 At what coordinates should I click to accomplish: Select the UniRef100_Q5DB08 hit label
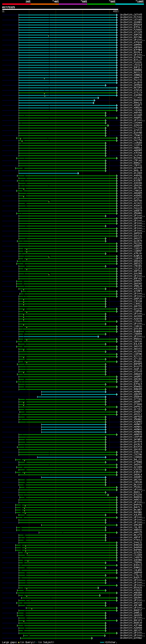131,397
